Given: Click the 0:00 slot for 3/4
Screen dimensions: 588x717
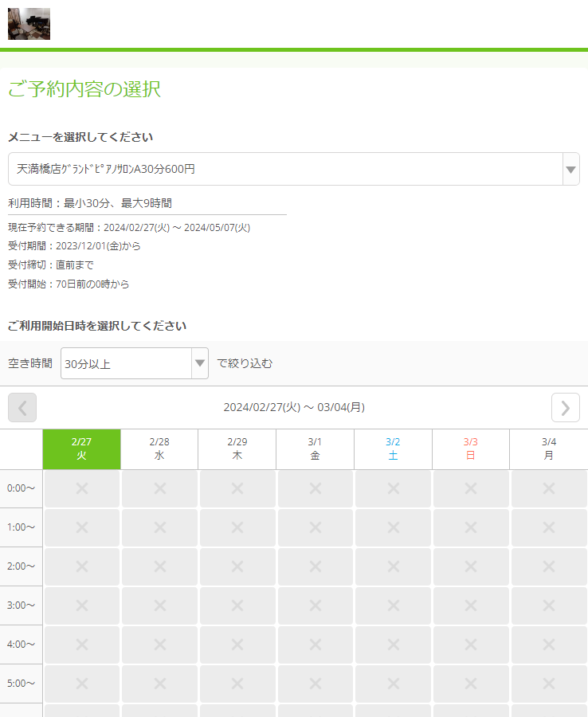Looking at the screenshot, I should click(x=549, y=488).
